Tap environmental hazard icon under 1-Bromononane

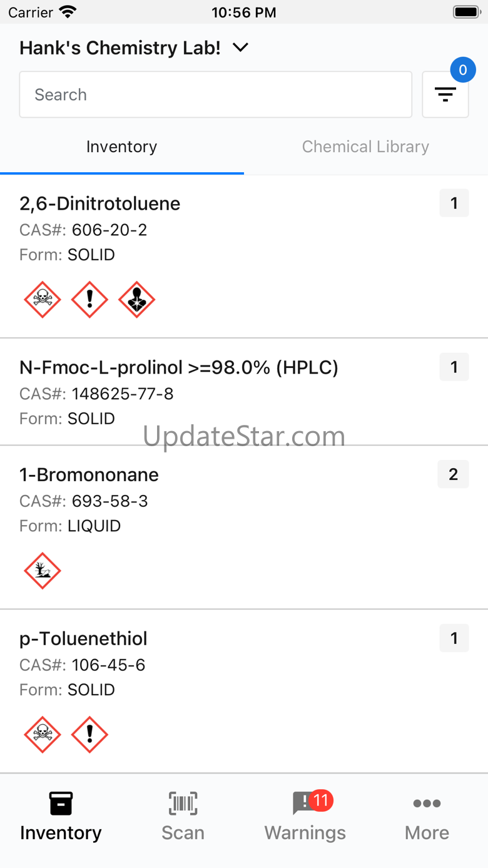tap(43, 571)
